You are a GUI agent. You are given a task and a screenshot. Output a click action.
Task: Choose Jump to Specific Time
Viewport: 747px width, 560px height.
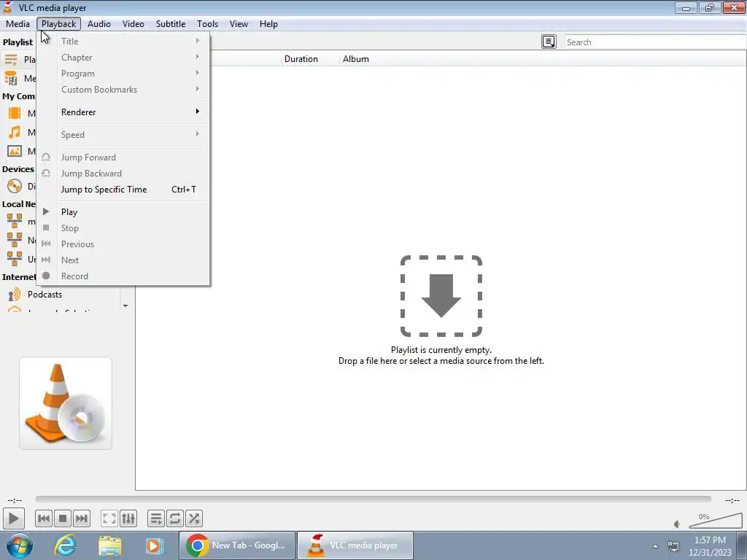(123, 190)
